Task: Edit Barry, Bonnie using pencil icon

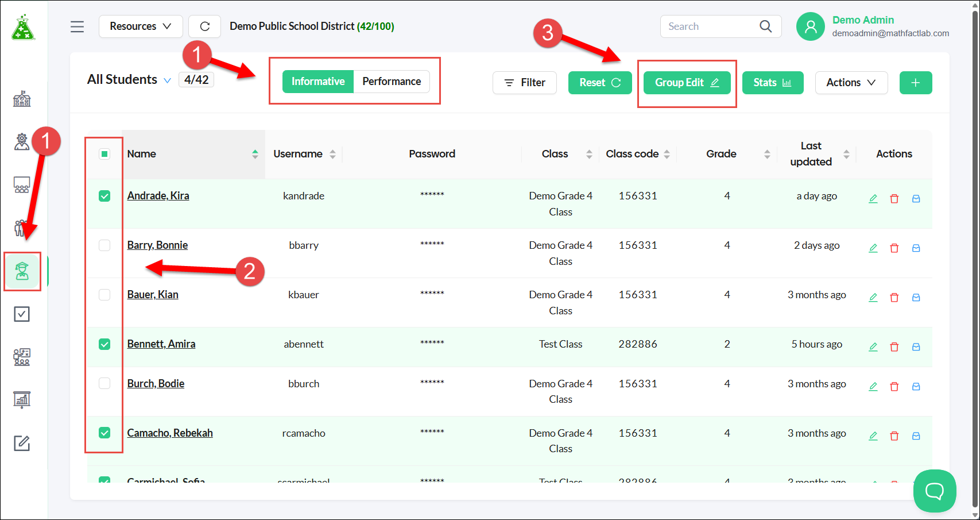Action: tap(873, 248)
